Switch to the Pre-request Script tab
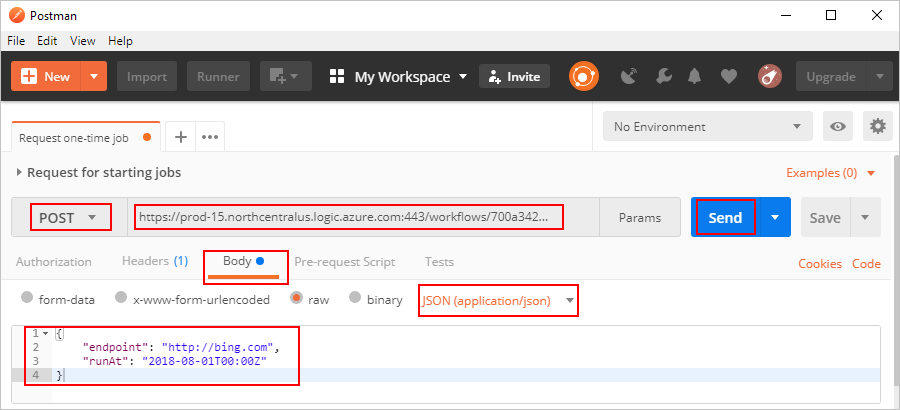The height and width of the screenshot is (410, 900). point(344,262)
